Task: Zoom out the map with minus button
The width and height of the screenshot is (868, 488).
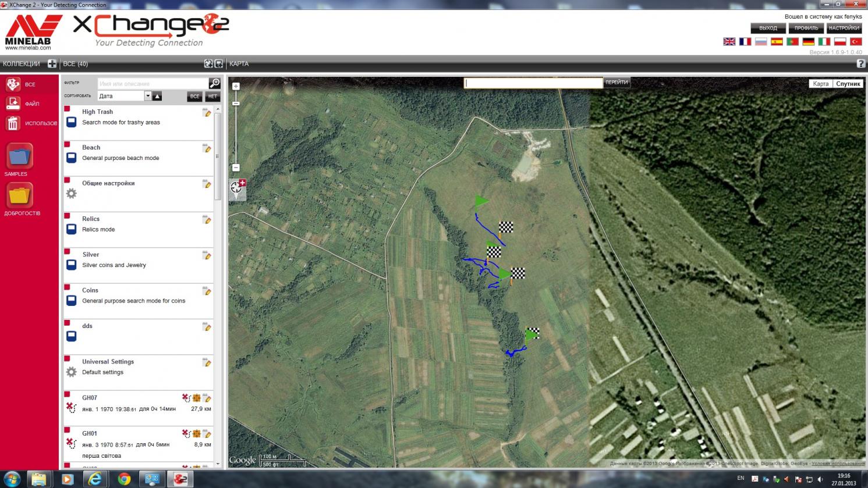Action: (236, 168)
